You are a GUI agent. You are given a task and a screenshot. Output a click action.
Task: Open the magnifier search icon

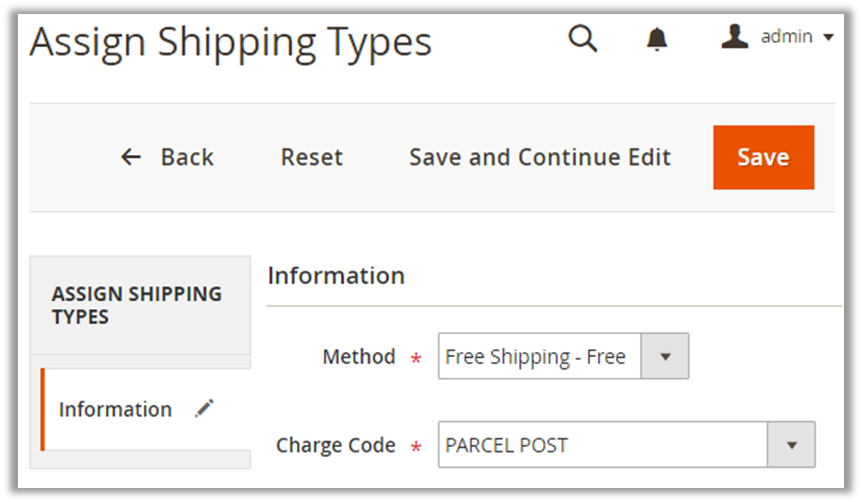[x=582, y=39]
